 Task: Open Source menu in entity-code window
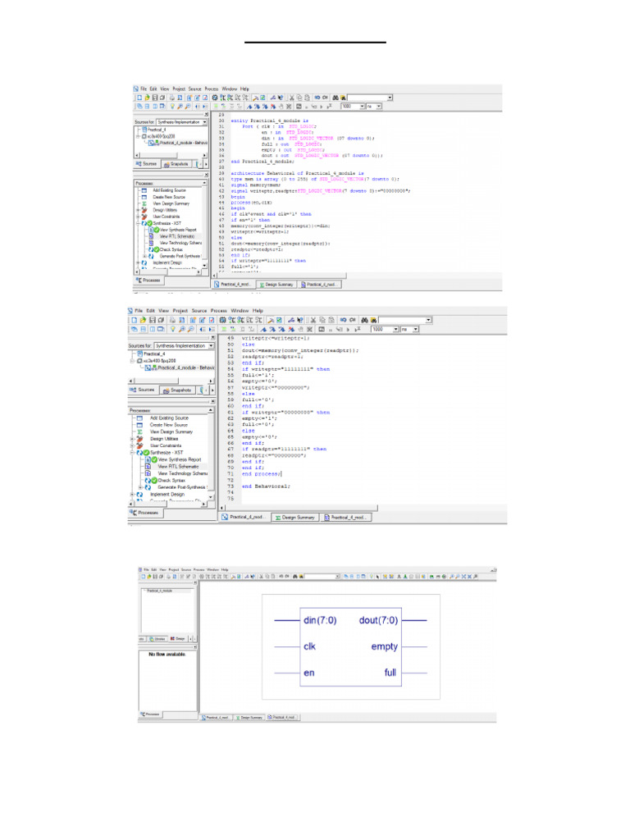[x=195, y=89]
